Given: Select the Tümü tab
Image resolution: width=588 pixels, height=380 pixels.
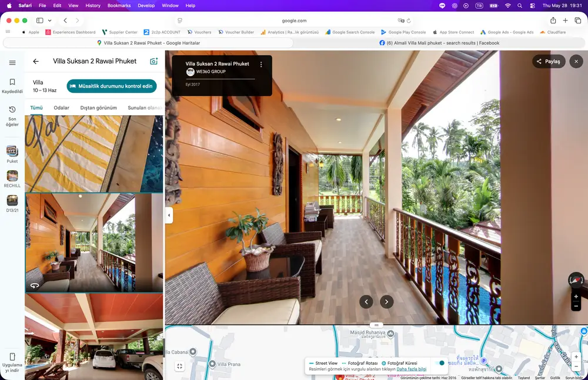Looking at the screenshot, I should click(36, 108).
